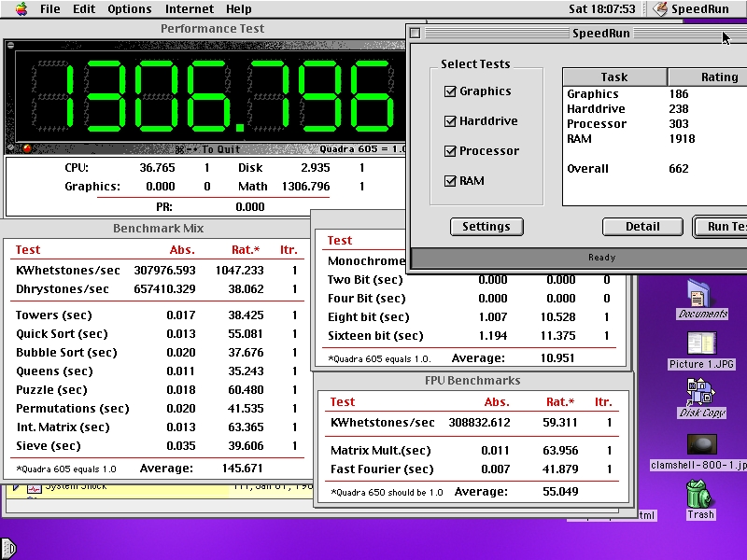The image size is (747, 560).
Task: Click the Int. Matrix (sec) row
Action: coord(157,427)
